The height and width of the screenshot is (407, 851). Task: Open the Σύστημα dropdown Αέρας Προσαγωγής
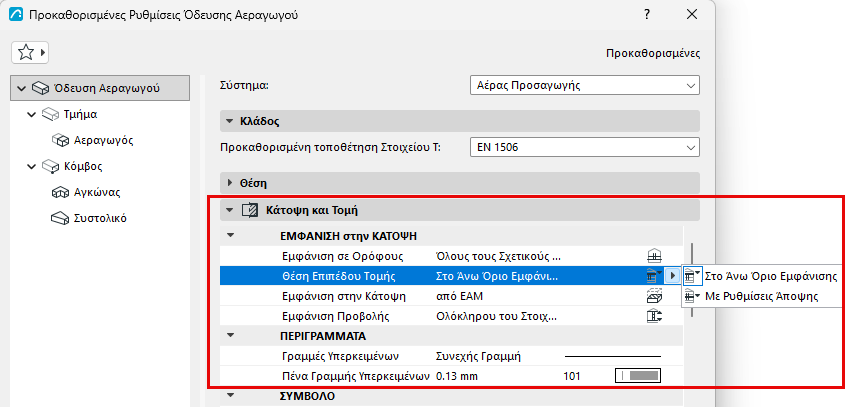(585, 86)
